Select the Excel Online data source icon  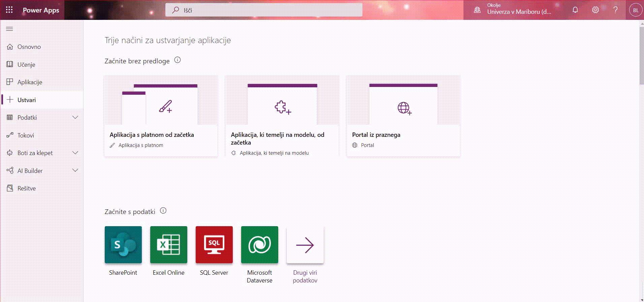168,244
